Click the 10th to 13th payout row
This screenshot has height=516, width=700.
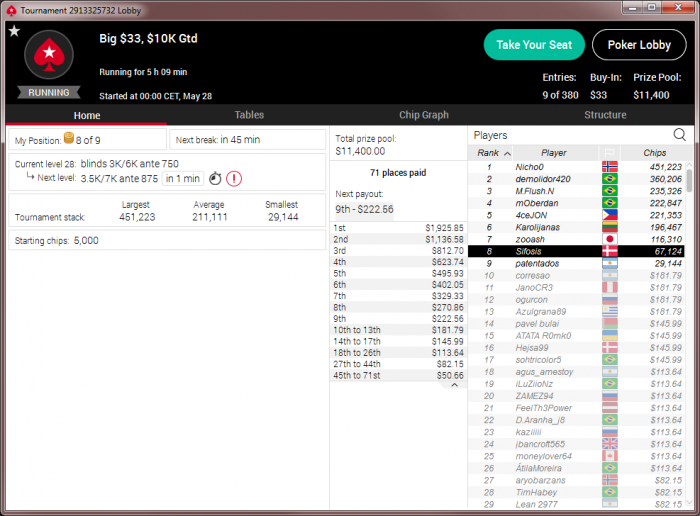(x=398, y=330)
